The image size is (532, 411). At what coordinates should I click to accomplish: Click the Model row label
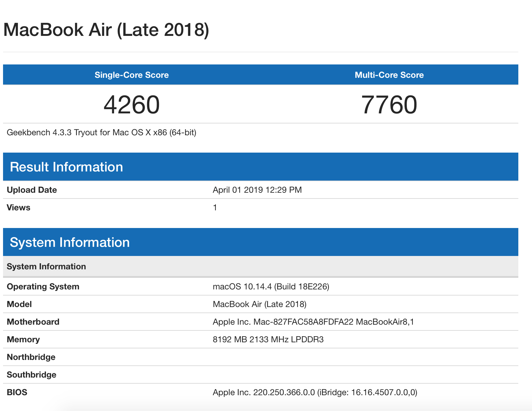[x=19, y=304]
